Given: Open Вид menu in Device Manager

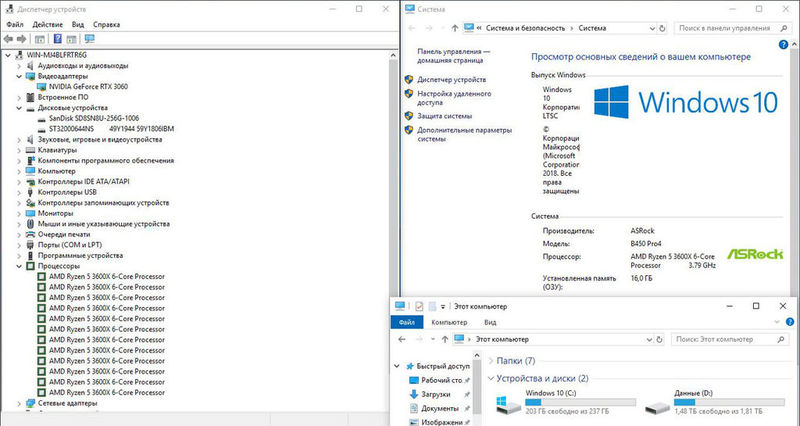Looking at the screenshot, I should click(x=78, y=24).
